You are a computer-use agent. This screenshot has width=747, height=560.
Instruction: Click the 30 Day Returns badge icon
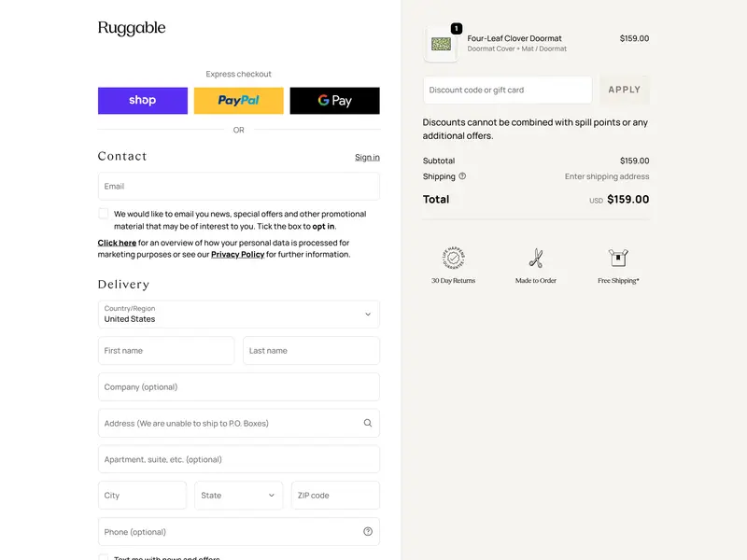pos(453,259)
